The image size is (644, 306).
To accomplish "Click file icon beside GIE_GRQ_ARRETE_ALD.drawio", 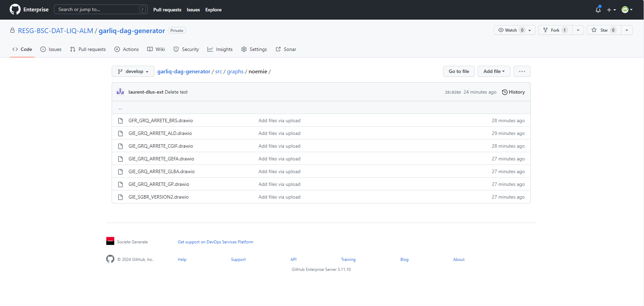I will (x=120, y=134).
